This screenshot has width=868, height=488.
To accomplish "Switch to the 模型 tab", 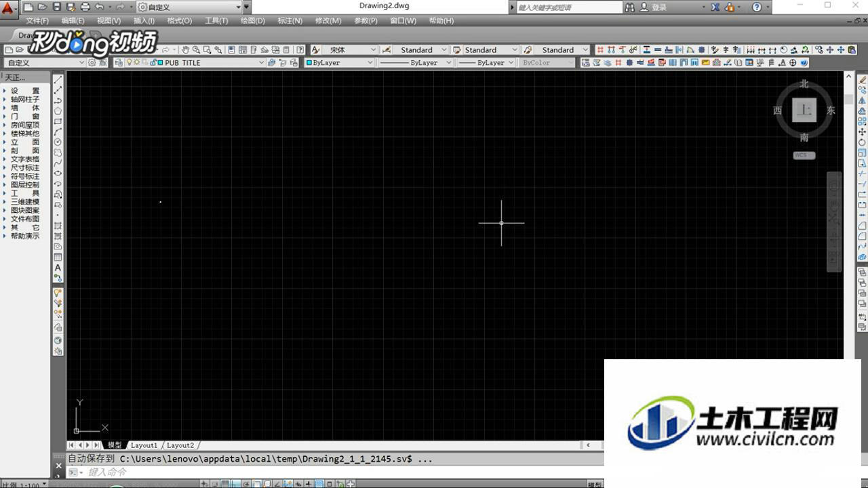I will click(x=115, y=445).
